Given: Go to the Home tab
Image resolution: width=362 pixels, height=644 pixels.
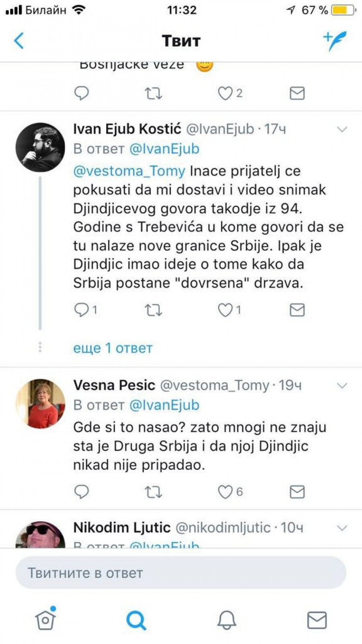Looking at the screenshot, I should 45,620.
